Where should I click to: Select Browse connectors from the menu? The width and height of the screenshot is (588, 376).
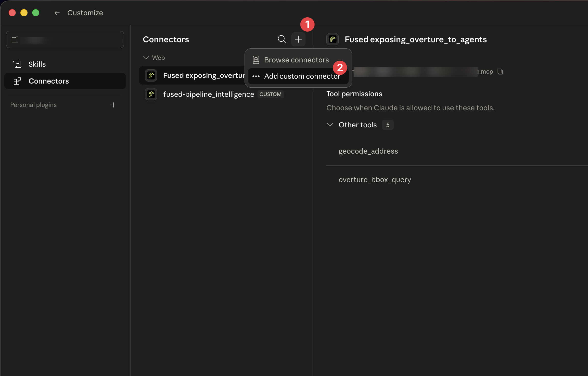pyautogui.click(x=298, y=60)
